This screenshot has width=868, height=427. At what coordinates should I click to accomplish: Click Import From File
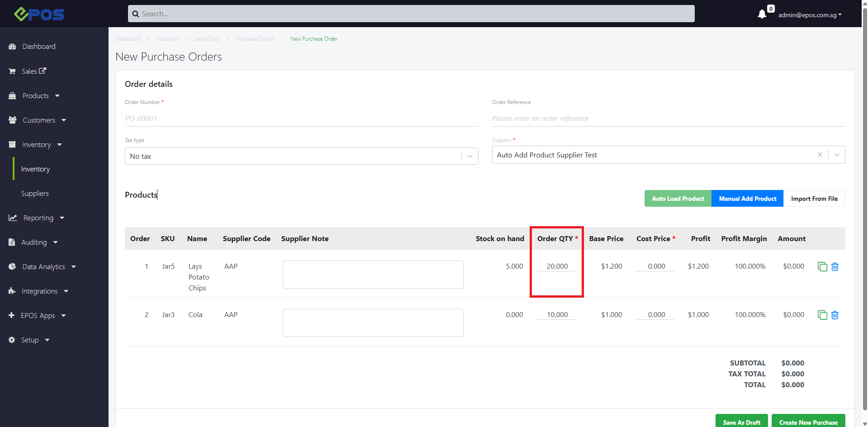pos(814,199)
